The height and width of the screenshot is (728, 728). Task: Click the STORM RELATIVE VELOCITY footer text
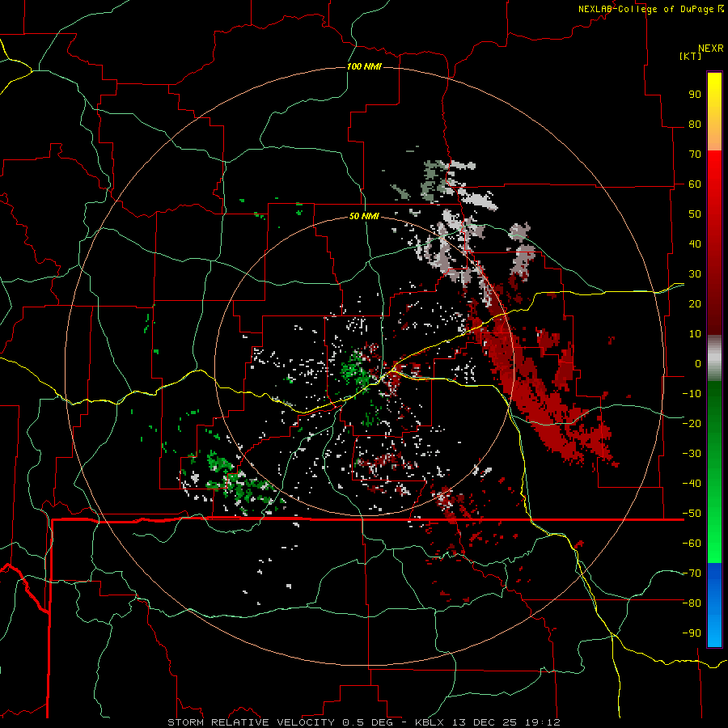point(251,722)
